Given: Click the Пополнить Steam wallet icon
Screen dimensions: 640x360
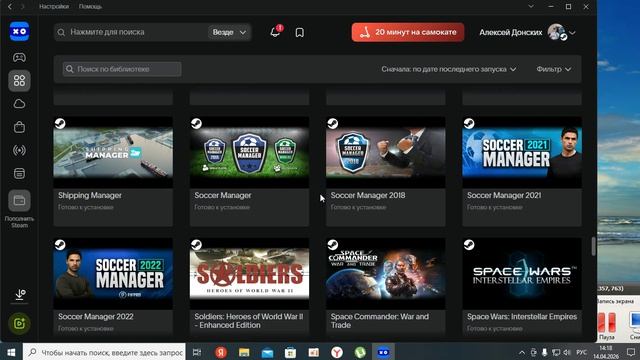Looking at the screenshot, I should point(19,200).
